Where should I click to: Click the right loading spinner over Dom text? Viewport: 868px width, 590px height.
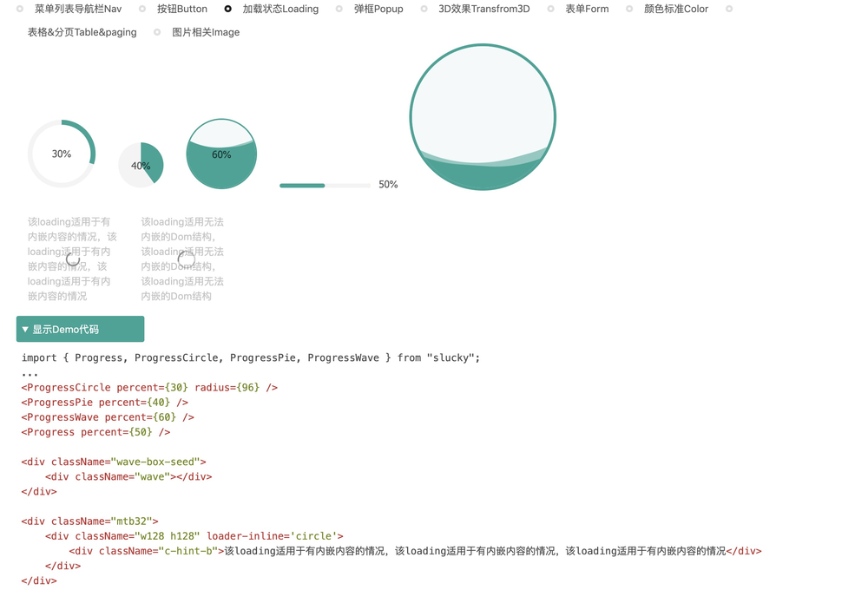[186, 259]
